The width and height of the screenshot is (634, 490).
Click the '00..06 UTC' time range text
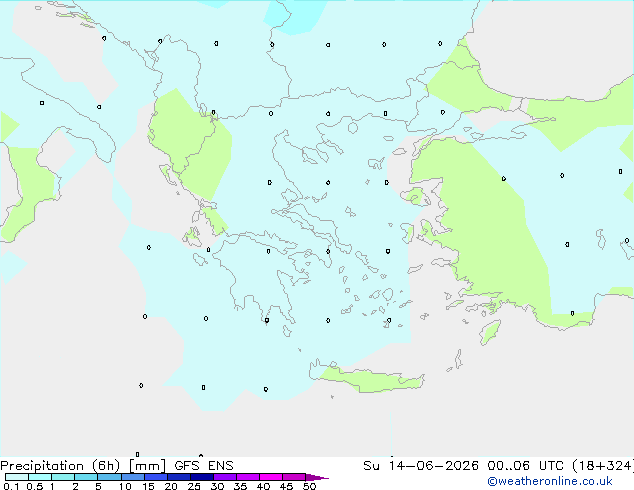tap(524, 466)
